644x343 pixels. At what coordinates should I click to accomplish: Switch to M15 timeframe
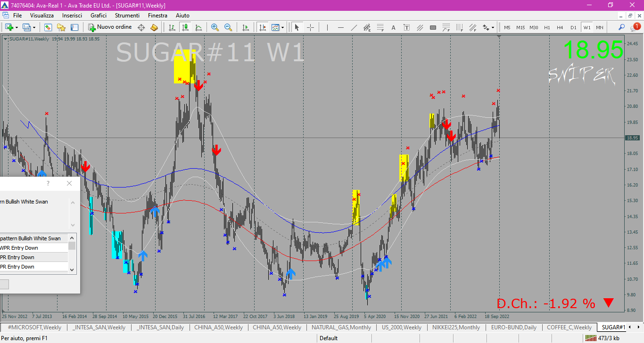pyautogui.click(x=520, y=27)
